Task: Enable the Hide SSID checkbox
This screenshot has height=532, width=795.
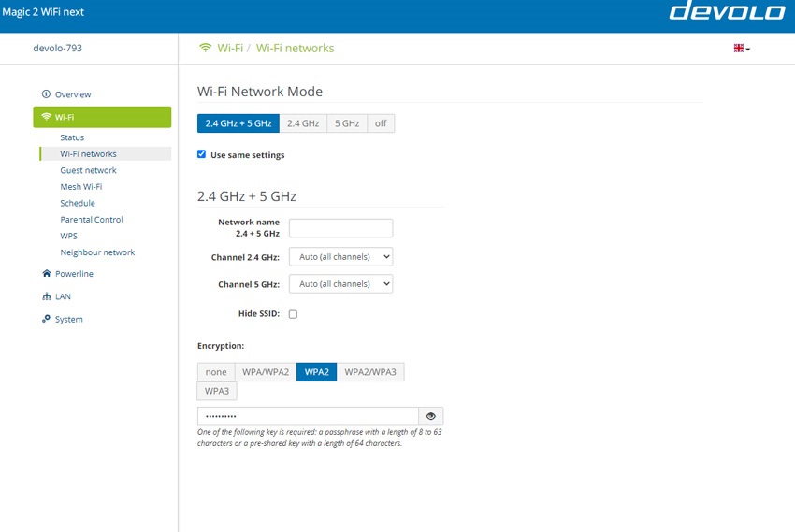Action: point(293,314)
